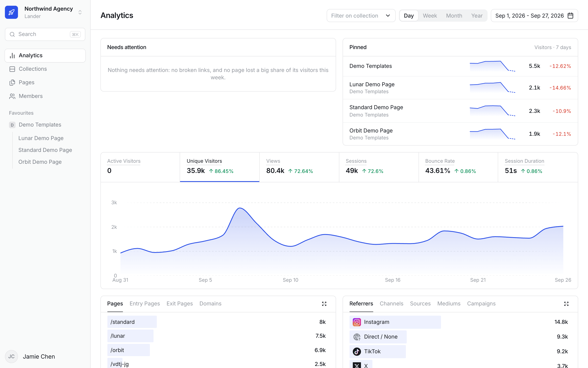Image resolution: width=588 pixels, height=368 pixels.
Task: Switch granularity to Year
Action: click(x=477, y=16)
